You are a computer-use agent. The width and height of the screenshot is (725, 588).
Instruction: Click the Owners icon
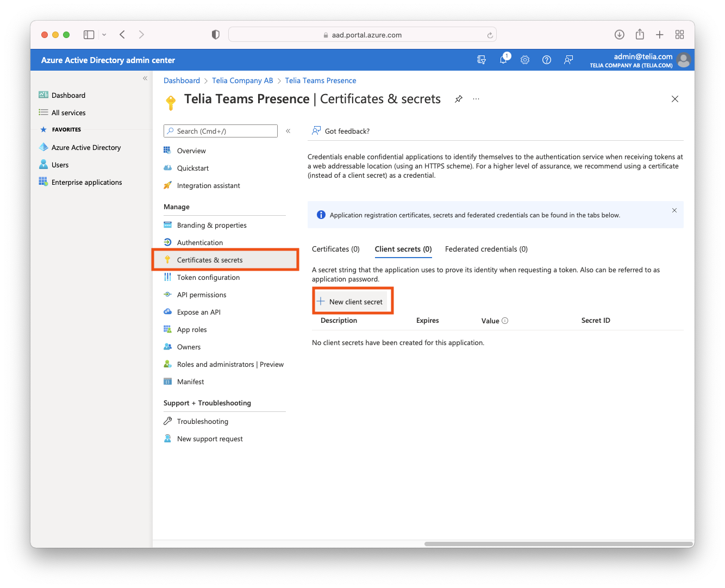pos(167,347)
